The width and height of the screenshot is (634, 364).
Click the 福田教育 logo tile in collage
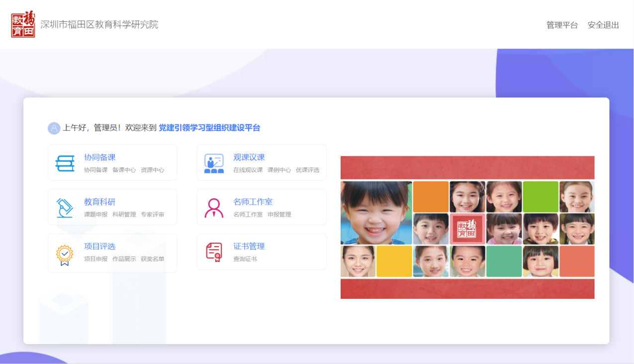467,229
